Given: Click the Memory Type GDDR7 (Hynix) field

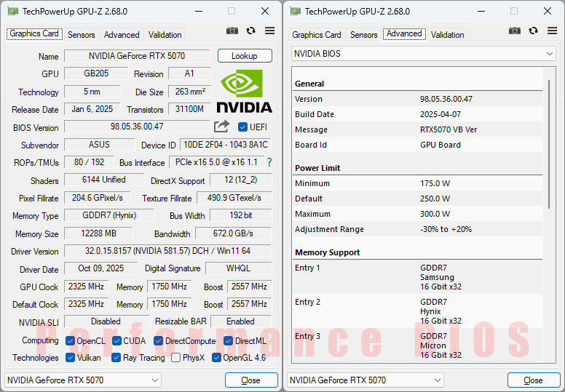Looking at the screenshot, I should pos(109,215).
